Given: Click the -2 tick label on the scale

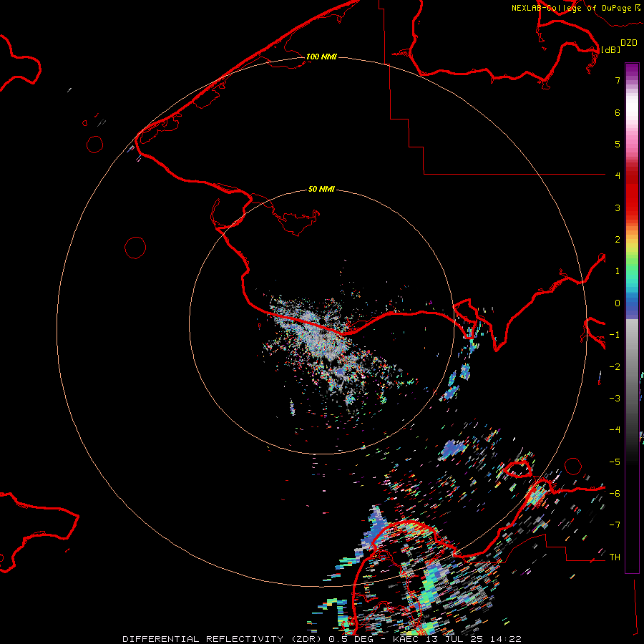Looking at the screenshot, I should 615,367.
